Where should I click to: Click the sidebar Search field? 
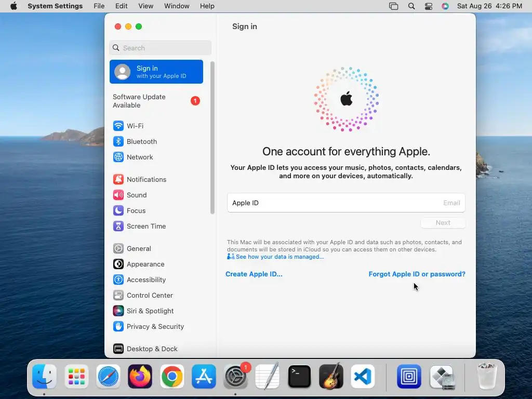pos(161,48)
